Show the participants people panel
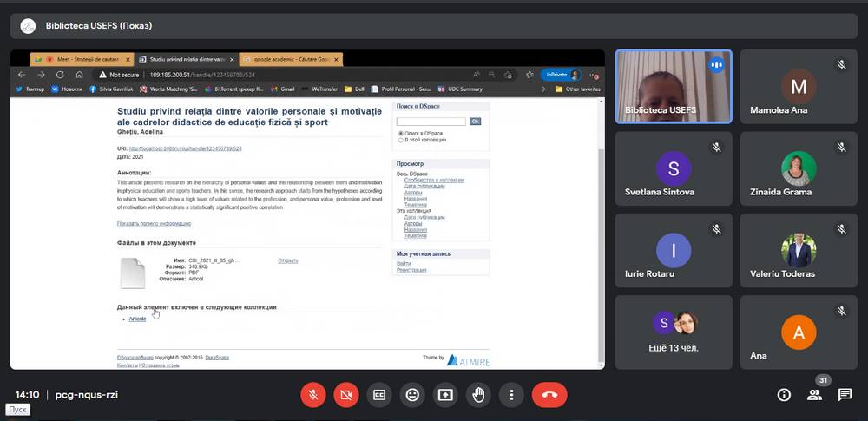Viewport: 868px width, 421px height. [814, 395]
